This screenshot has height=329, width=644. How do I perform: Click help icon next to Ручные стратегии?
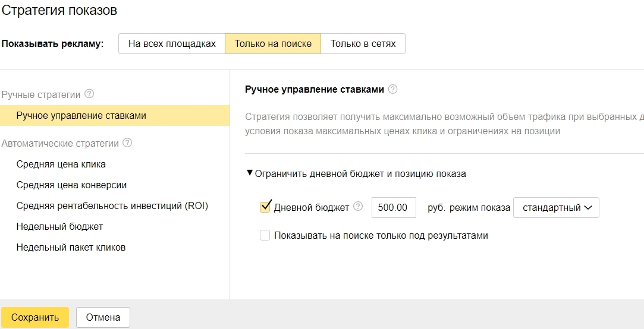(x=89, y=94)
